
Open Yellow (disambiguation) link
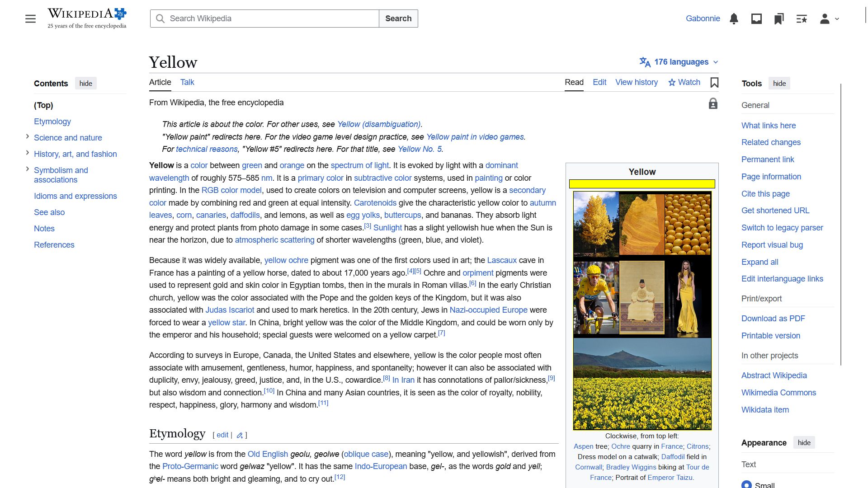click(379, 124)
